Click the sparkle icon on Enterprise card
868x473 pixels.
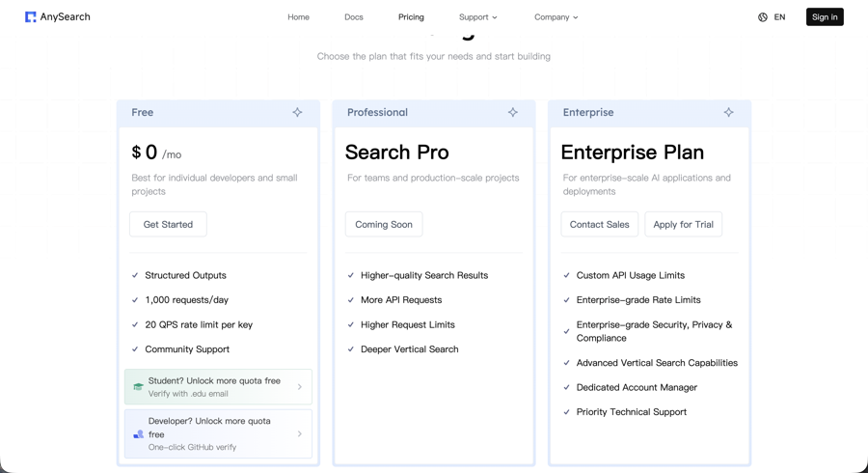pos(728,112)
